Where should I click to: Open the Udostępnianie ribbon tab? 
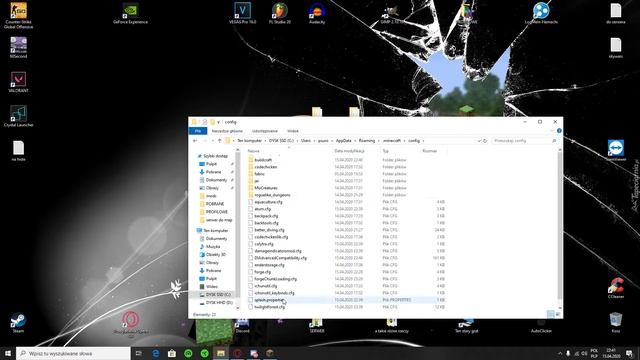pos(265,131)
